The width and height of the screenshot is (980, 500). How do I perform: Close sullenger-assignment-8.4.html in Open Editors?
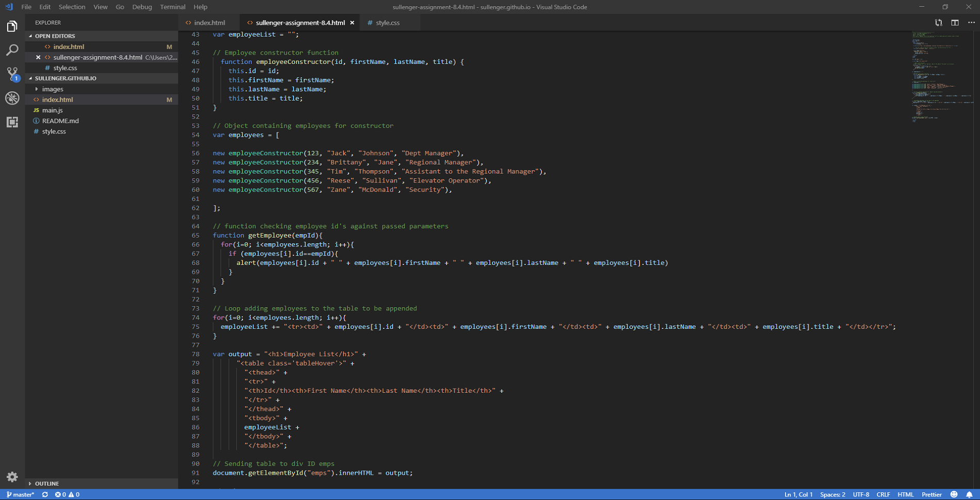[x=38, y=57]
